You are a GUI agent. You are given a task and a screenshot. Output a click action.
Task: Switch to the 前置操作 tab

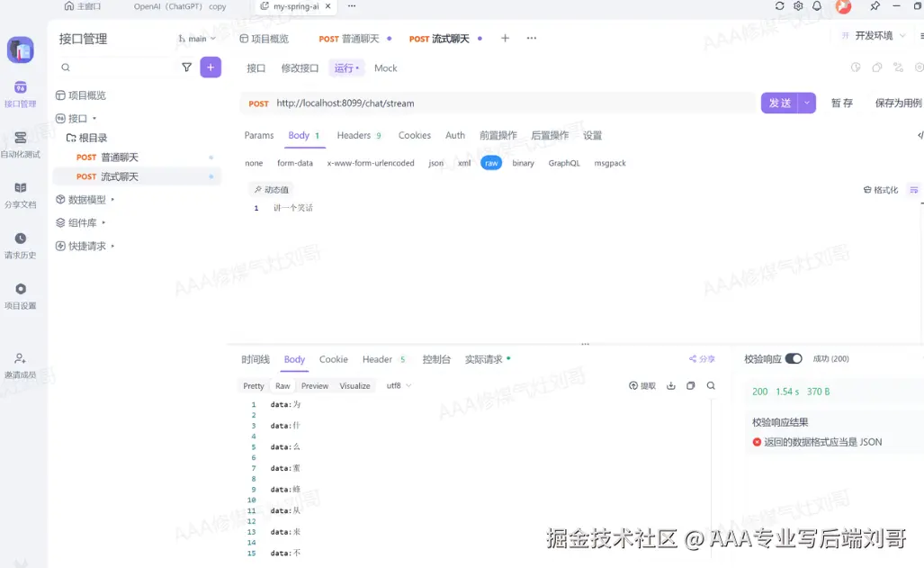498,135
